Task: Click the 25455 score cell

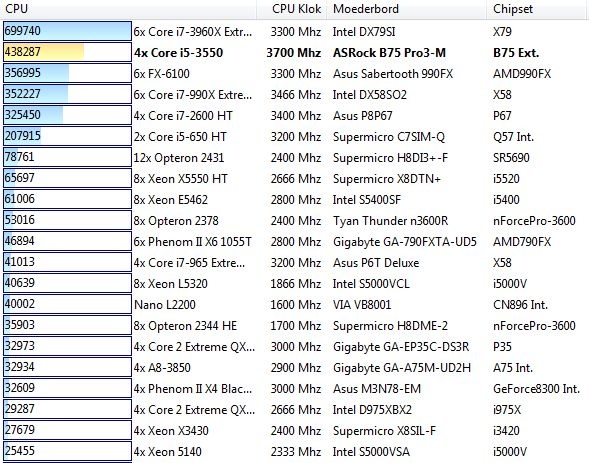Action: click(x=68, y=452)
